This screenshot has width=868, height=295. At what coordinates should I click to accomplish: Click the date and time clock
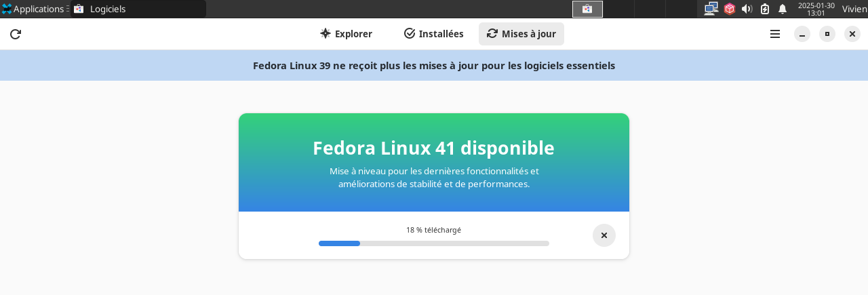pos(816,9)
